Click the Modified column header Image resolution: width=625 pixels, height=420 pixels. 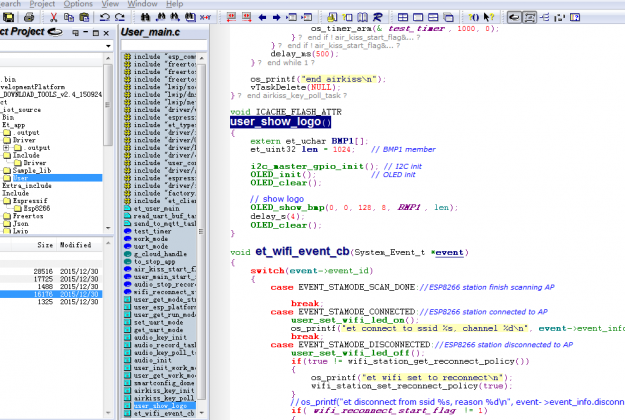76,244
